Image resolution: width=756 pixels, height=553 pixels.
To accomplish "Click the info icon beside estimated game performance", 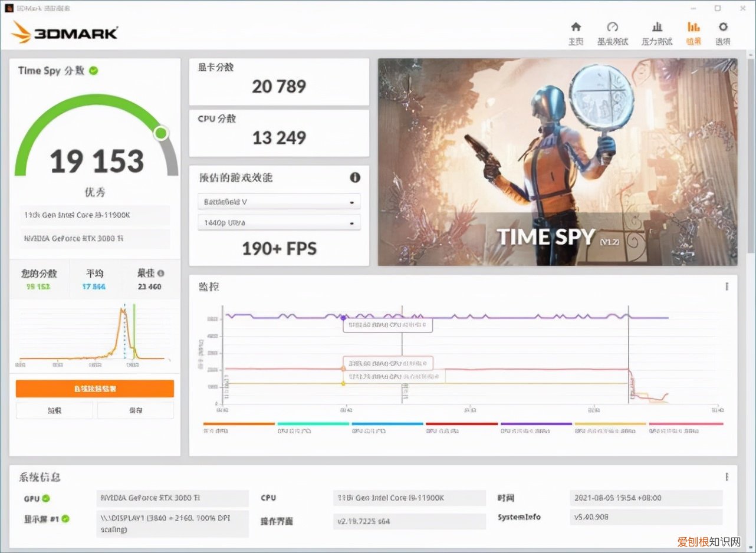I will [x=354, y=177].
